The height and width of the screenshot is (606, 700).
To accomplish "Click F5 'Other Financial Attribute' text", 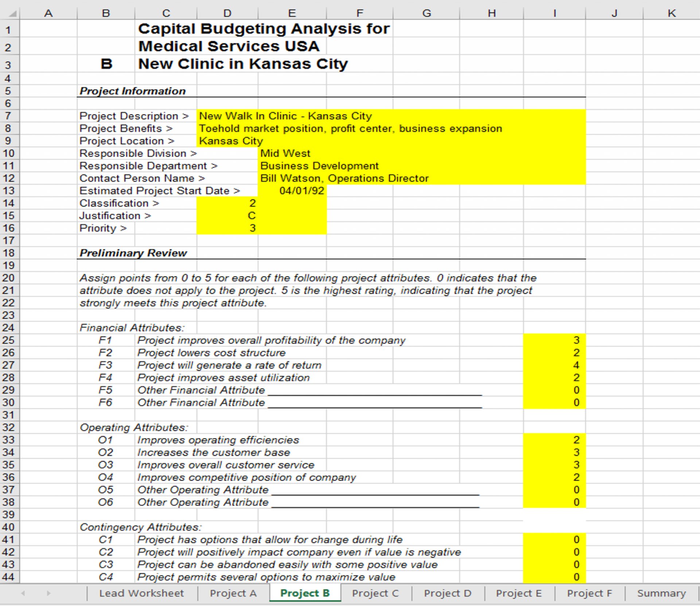I will [x=201, y=390].
